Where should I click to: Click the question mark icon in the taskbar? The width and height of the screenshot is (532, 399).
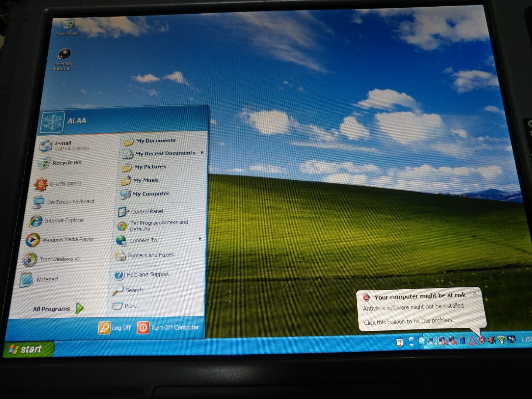[399, 342]
